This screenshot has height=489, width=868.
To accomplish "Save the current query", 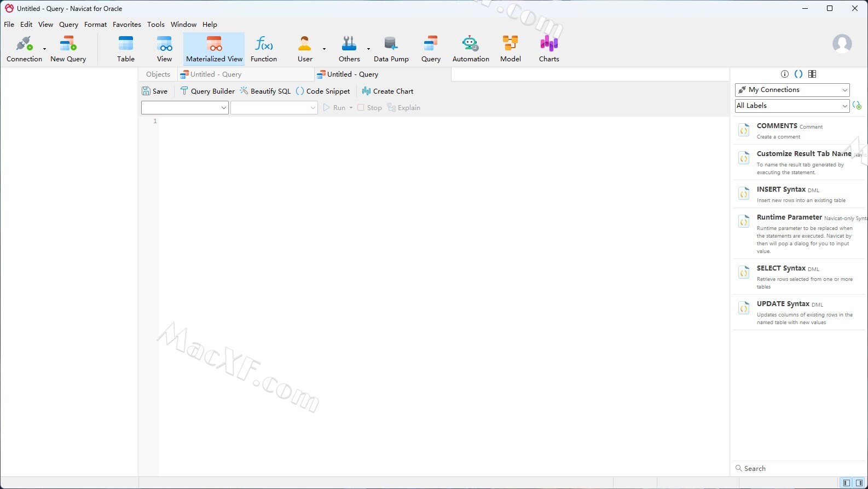I will (x=155, y=91).
